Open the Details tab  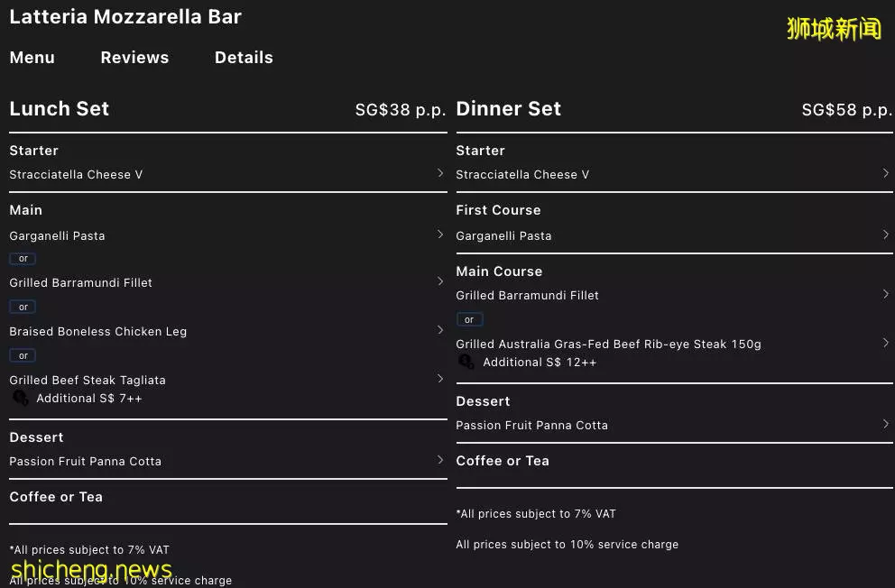(244, 58)
